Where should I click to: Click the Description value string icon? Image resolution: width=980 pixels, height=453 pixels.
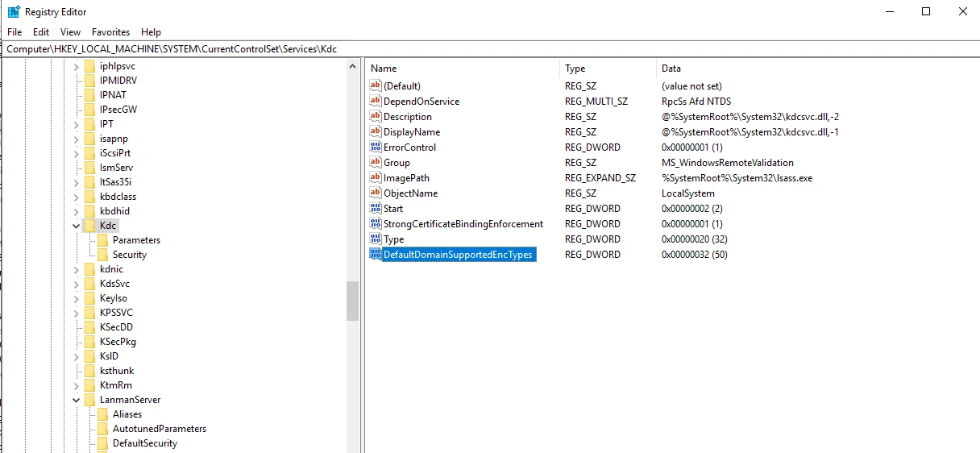coord(375,116)
